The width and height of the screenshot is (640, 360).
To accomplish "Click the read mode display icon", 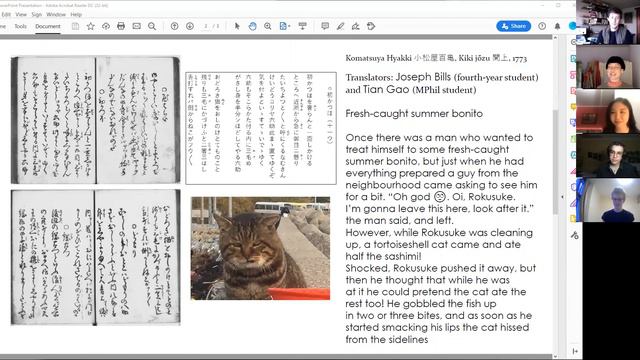I will [302, 26].
